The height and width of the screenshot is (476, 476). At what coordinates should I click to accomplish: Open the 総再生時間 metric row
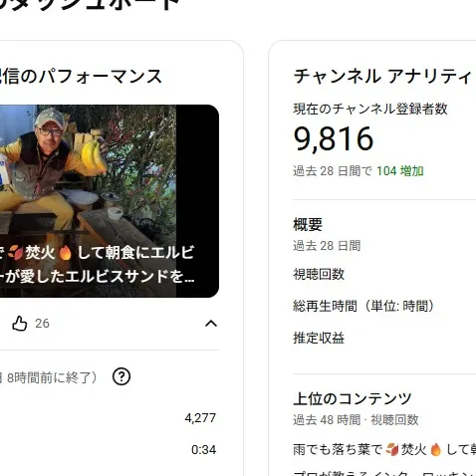[384, 306]
